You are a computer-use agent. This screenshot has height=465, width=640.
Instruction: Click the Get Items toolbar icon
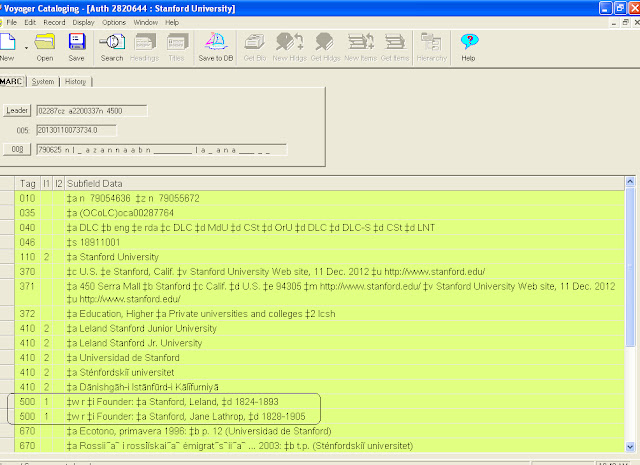(395, 47)
